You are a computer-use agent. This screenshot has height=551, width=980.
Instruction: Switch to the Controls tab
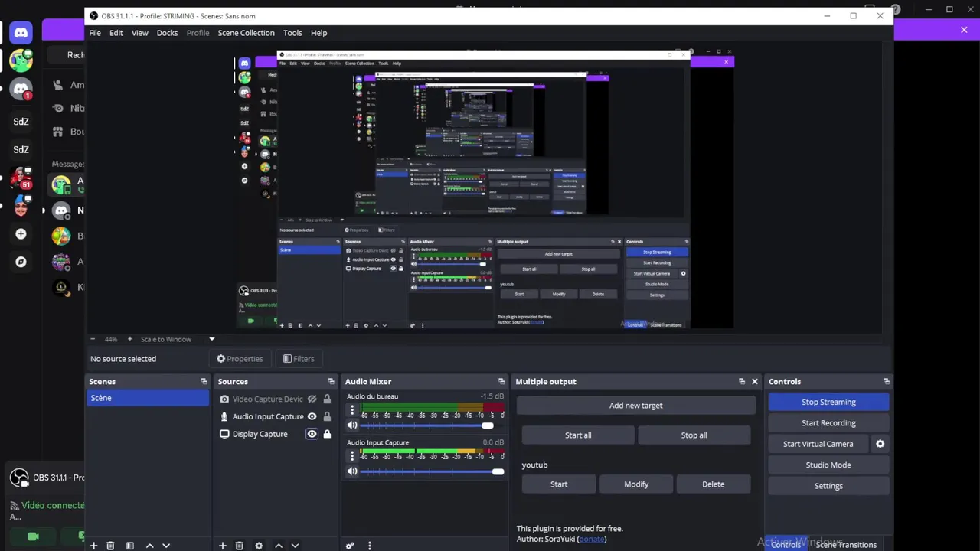(786, 545)
